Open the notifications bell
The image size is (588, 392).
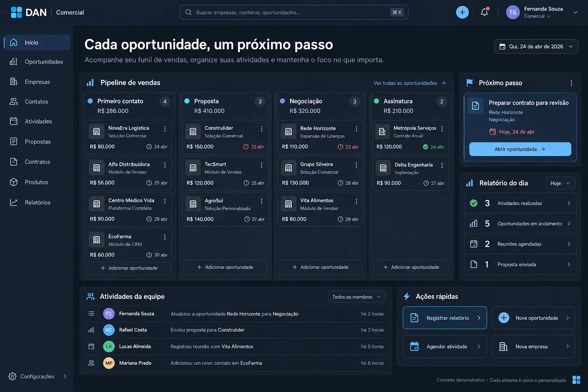[x=485, y=12]
